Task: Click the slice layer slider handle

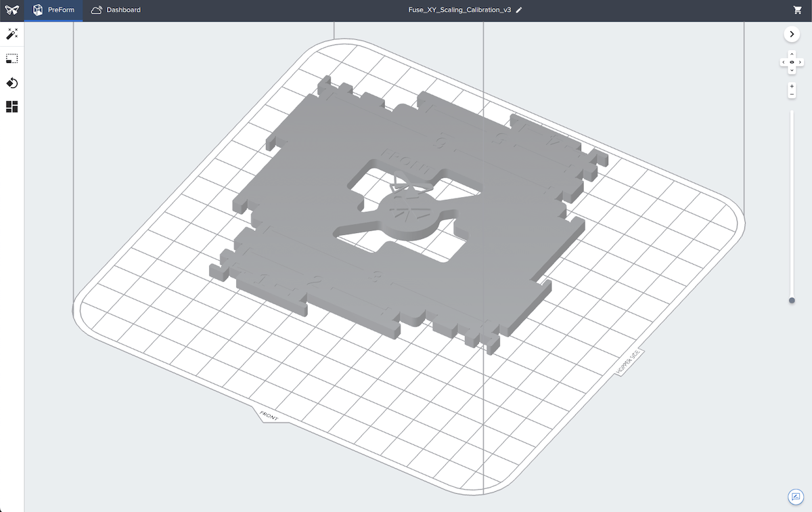Action: click(792, 300)
